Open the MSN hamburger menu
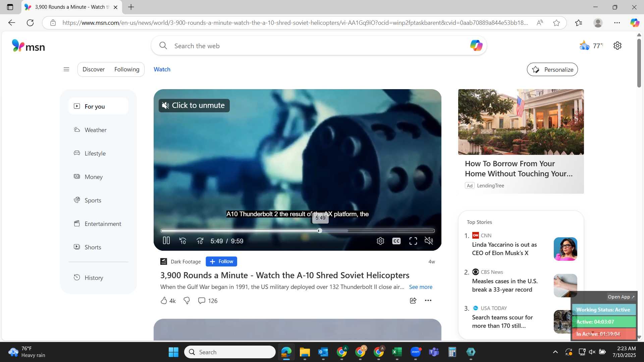The image size is (644, 362). (66, 69)
